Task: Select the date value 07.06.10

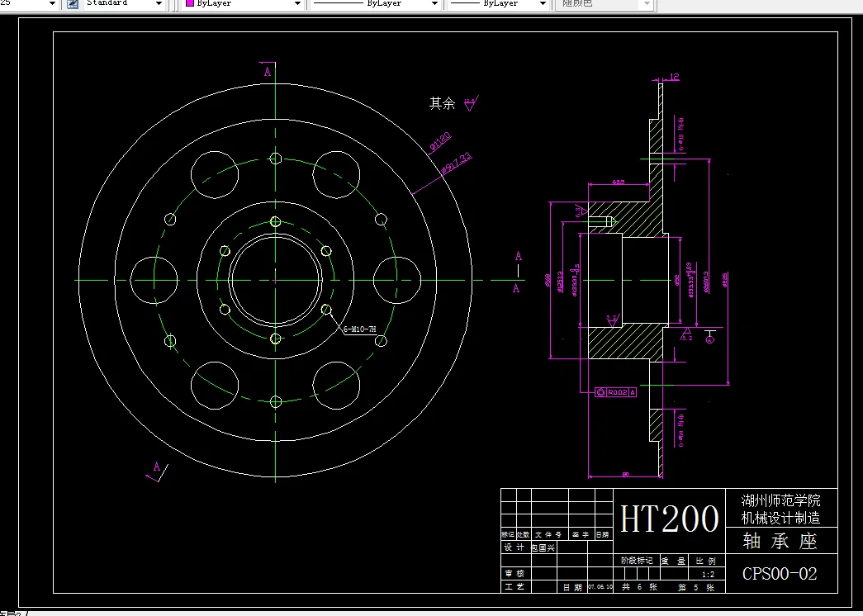Action: pyautogui.click(x=600, y=587)
